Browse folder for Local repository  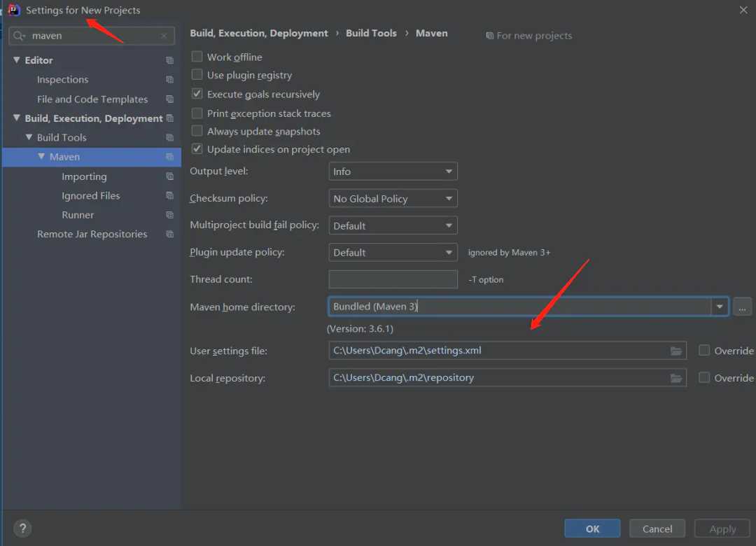pyautogui.click(x=675, y=378)
